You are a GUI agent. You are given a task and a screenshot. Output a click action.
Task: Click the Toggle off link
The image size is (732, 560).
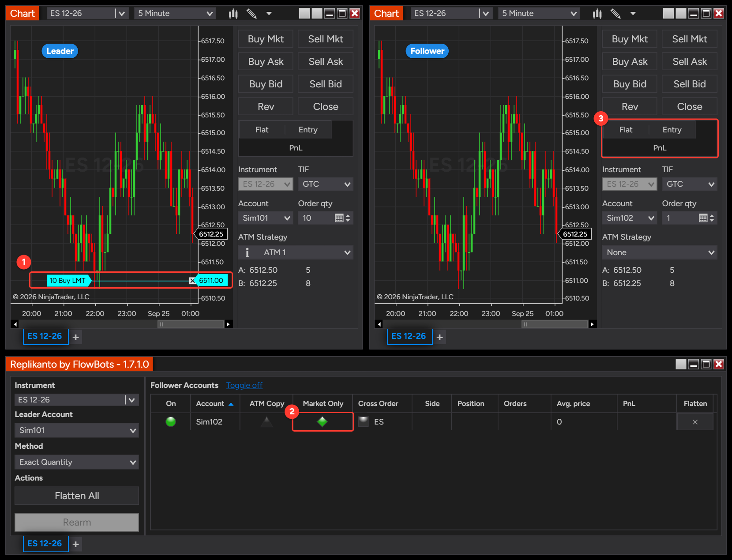244,385
